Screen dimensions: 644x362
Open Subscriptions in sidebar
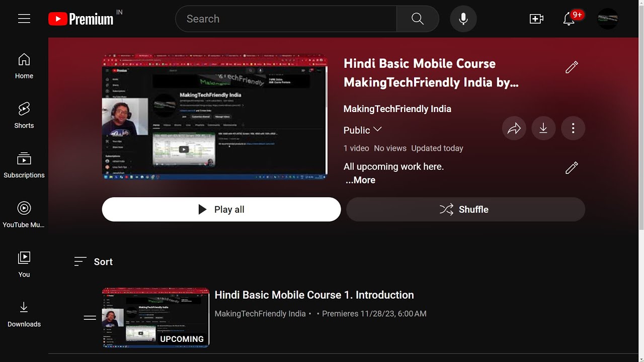click(24, 165)
